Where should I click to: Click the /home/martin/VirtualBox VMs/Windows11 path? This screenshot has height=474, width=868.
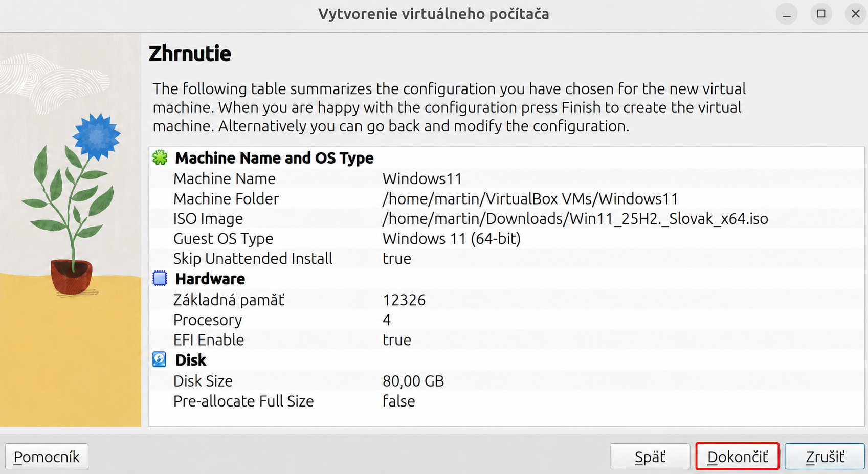click(x=530, y=198)
